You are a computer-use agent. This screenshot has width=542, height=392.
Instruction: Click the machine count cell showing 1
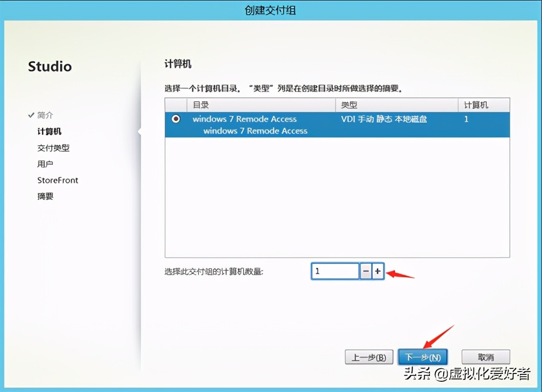point(466,119)
